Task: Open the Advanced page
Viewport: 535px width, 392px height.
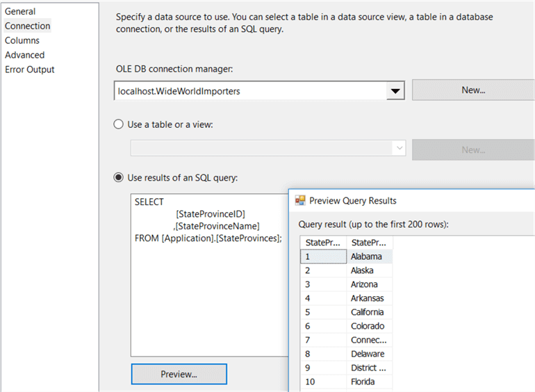Action: click(x=24, y=55)
